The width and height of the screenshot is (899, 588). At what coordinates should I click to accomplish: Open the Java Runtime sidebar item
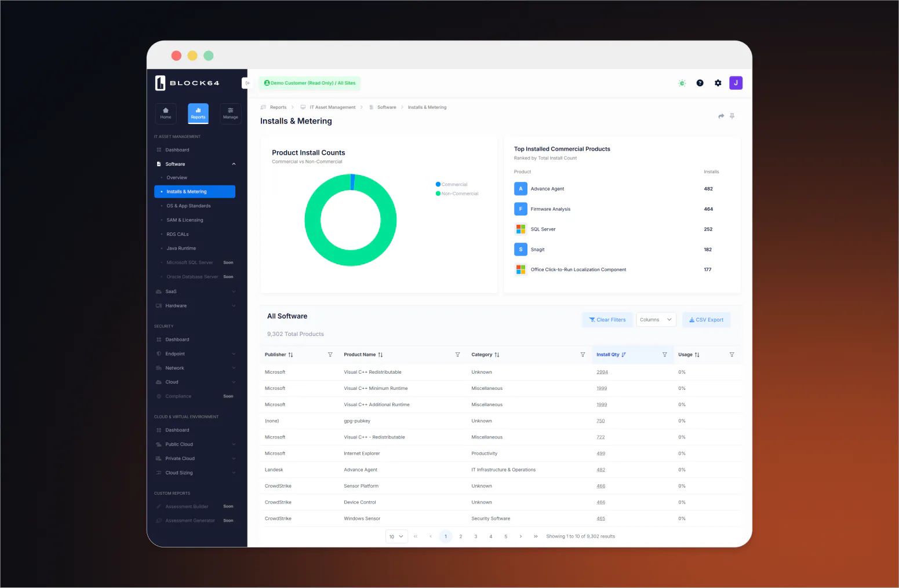click(181, 249)
